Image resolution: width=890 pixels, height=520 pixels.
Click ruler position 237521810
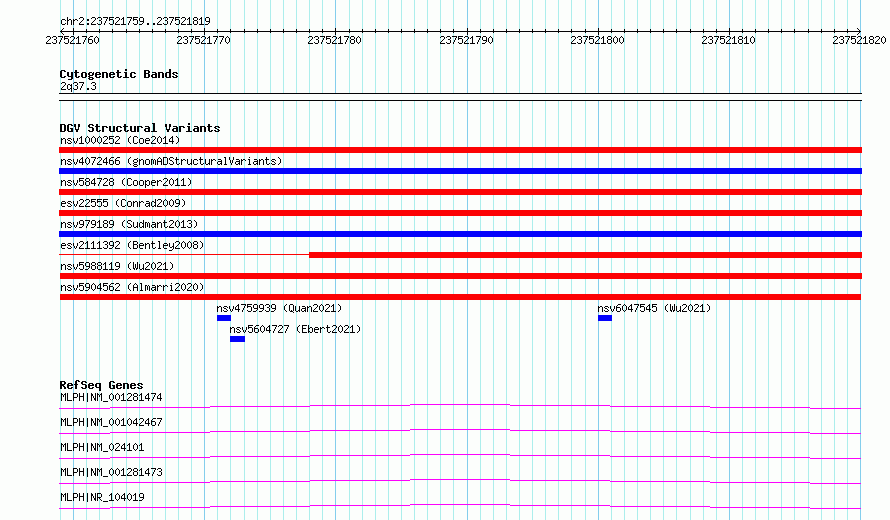728,40
